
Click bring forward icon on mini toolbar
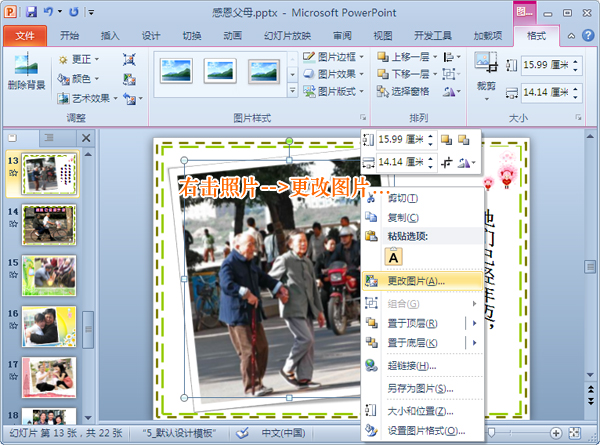pyautogui.click(x=446, y=140)
